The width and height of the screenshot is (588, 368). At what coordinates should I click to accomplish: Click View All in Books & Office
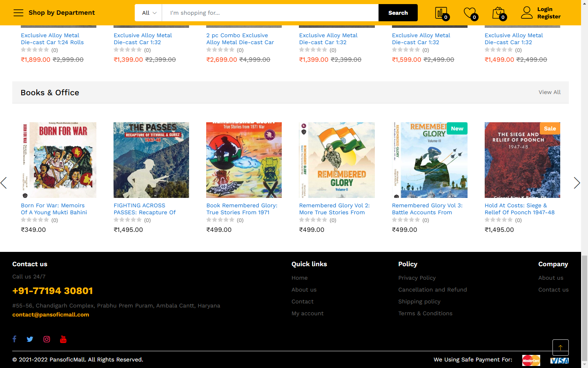[549, 92]
